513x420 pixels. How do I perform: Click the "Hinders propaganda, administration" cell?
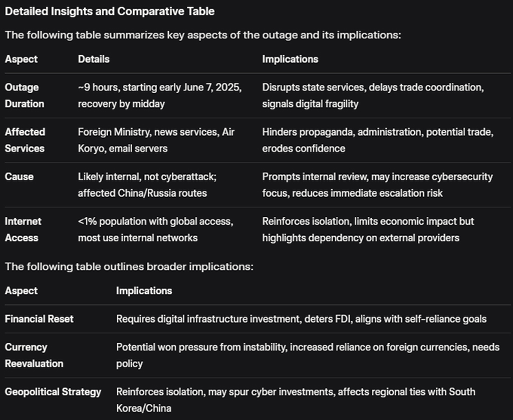pos(377,140)
